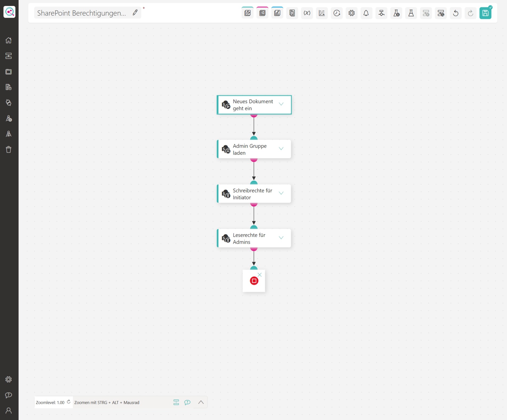
Task: Open the document database icon in sidebar
Action: click(x=9, y=87)
